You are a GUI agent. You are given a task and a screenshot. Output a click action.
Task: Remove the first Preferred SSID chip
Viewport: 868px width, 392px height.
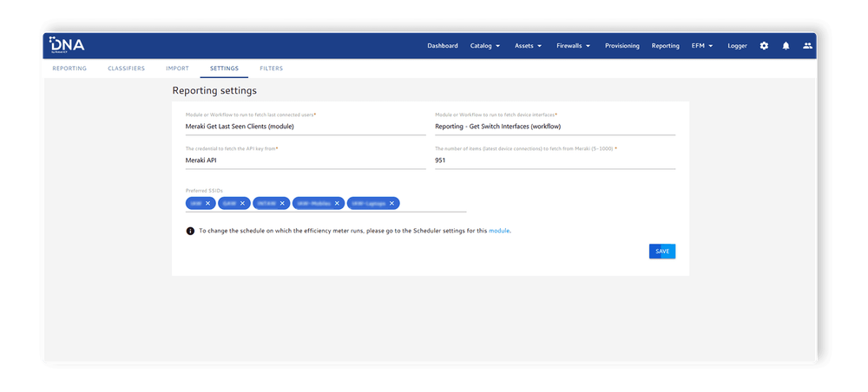(208, 203)
